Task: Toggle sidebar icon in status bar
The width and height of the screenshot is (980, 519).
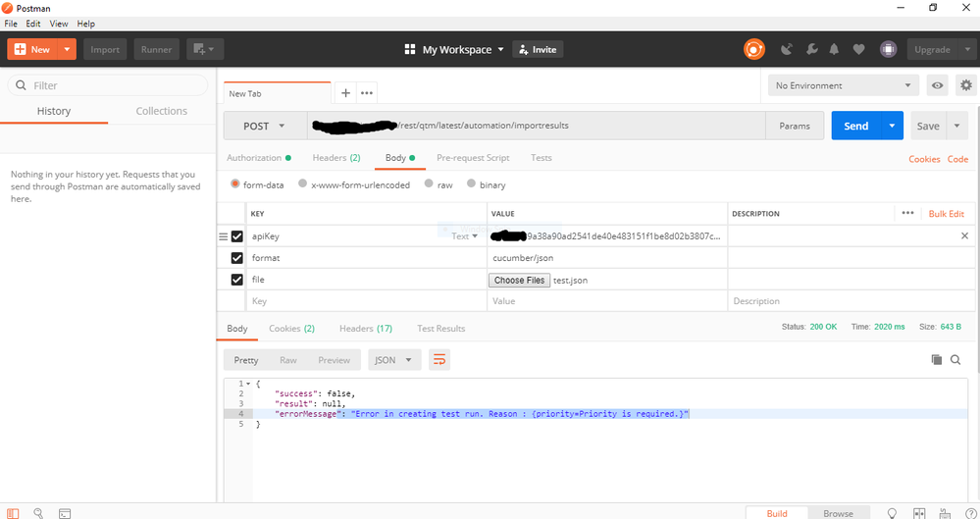Action: coord(13,513)
